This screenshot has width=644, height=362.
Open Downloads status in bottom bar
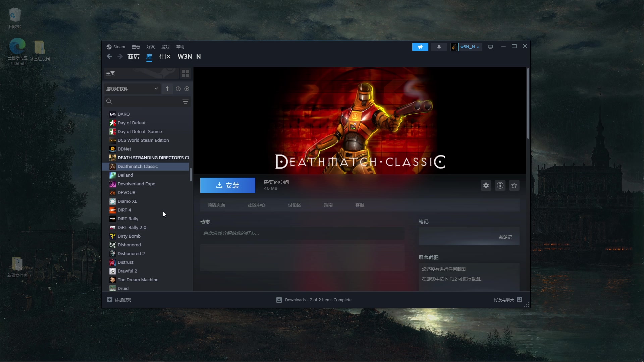tap(314, 300)
